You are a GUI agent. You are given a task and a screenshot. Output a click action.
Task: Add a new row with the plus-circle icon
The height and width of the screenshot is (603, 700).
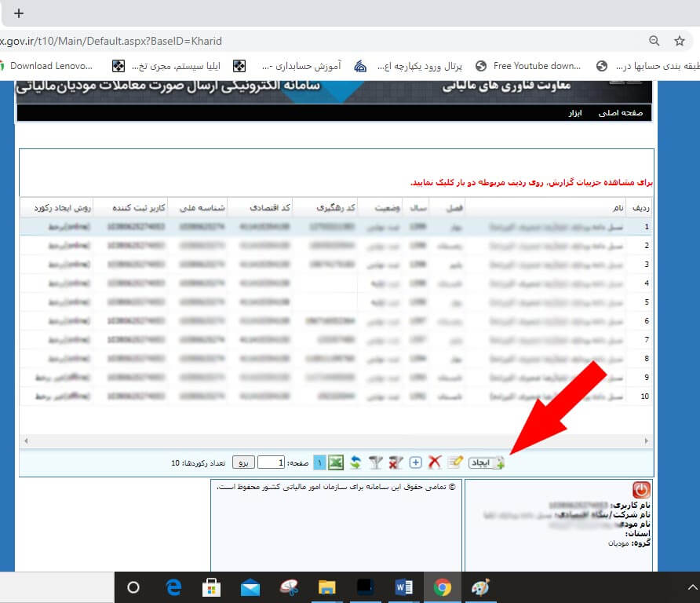point(414,462)
